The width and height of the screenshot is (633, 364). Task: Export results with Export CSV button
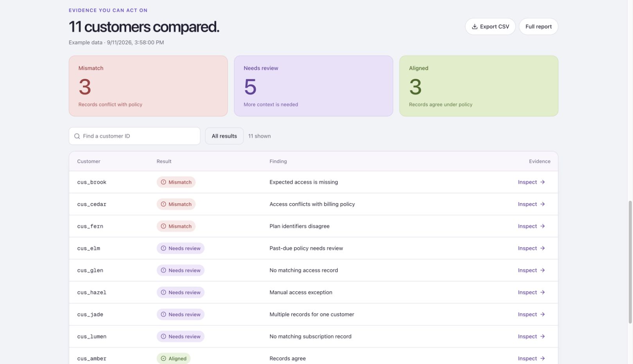click(x=490, y=27)
